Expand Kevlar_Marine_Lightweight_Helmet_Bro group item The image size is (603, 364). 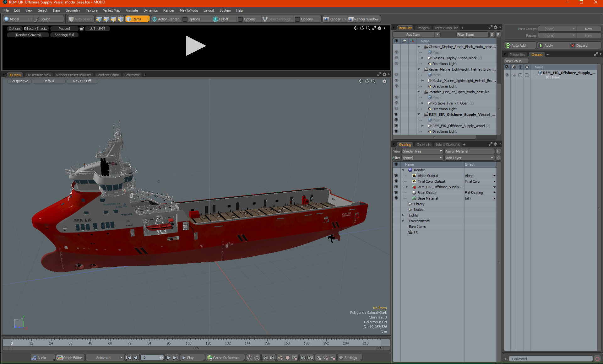(x=422, y=81)
